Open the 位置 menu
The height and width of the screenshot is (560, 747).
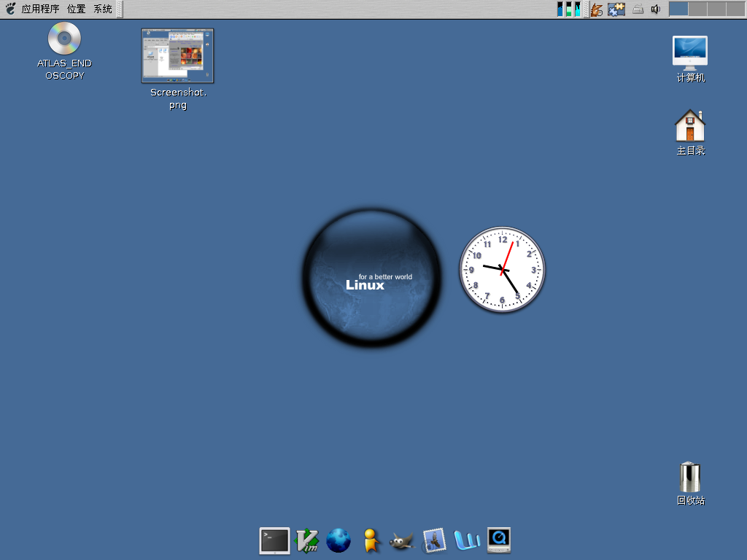tap(76, 9)
